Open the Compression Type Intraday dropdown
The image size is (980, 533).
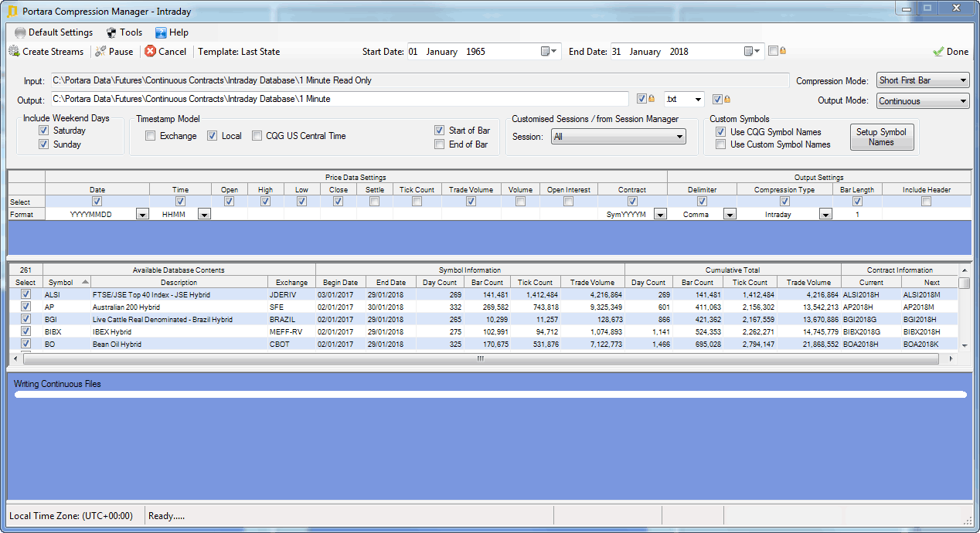pyautogui.click(x=825, y=215)
